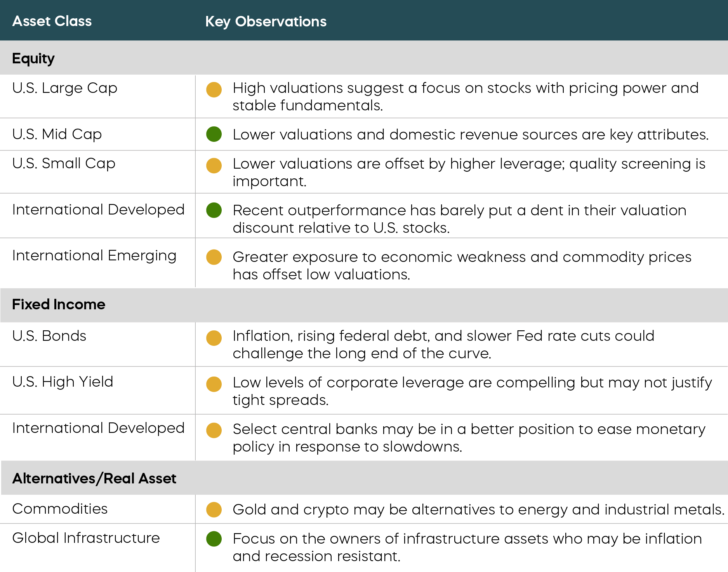Click the U.S. Mid Cap row label
728x572 pixels.
click(x=57, y=134)
